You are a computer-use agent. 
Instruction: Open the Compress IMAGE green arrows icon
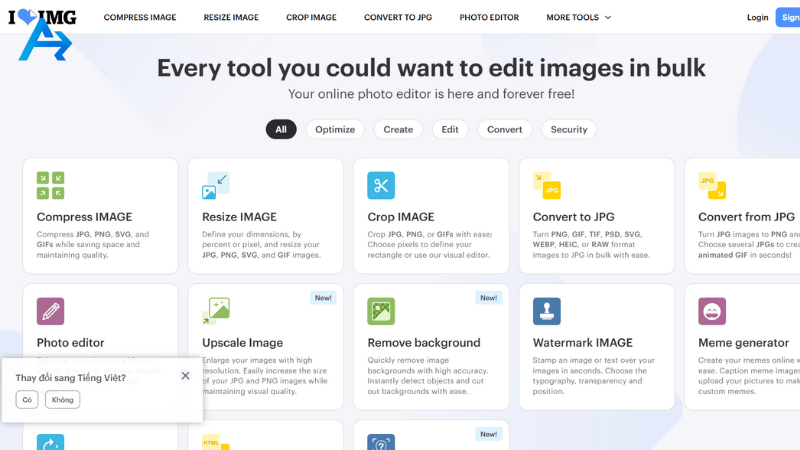[51, 185]
